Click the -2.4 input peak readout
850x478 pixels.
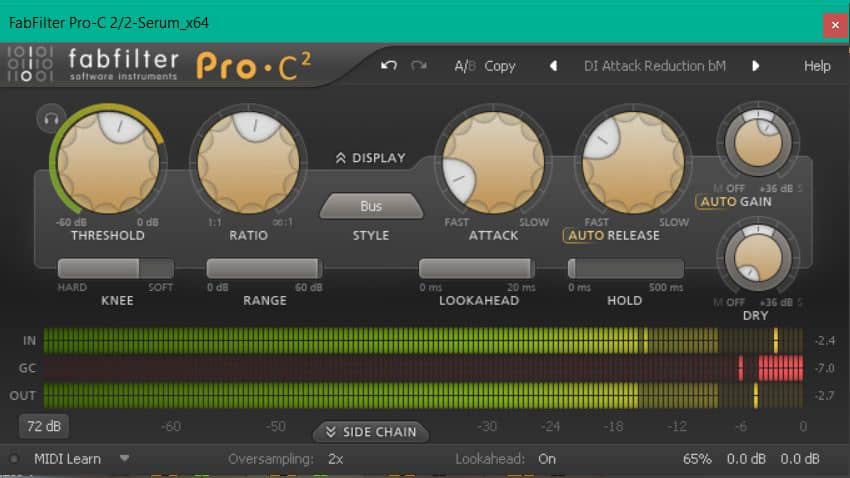pos(825,341)
